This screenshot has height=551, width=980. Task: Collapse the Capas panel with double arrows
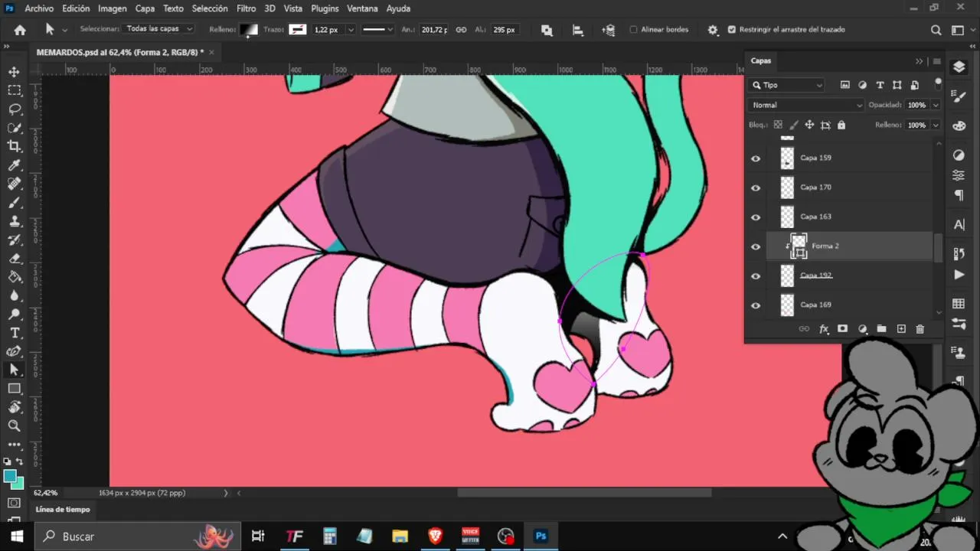point(920,61)
